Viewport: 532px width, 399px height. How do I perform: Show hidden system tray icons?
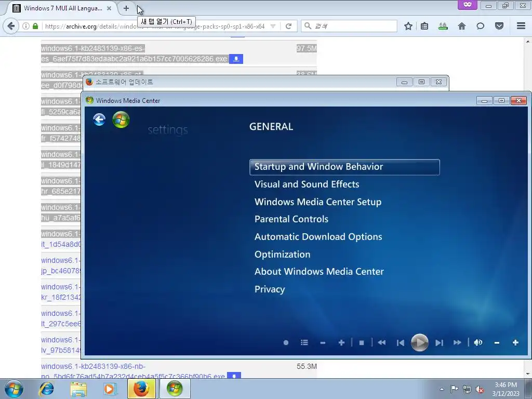[x=442, y=389]
